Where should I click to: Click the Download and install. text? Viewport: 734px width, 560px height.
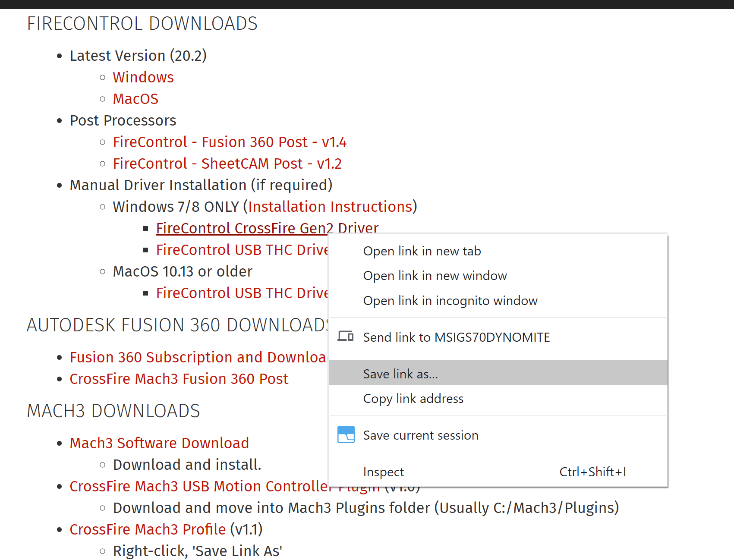[x=187, y=465]
